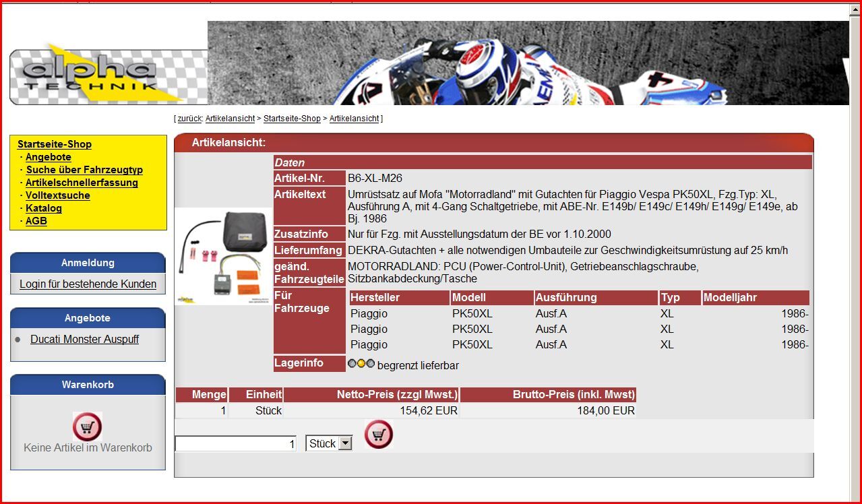Click the zurück breadcrumb link
Image resolution: width=862 pixels, height=504 pixels.
[x=190, y=119]
